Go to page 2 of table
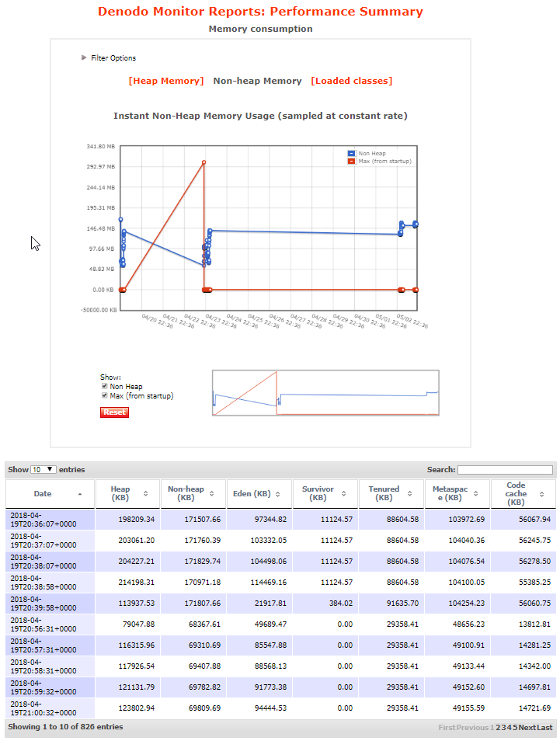 pyautogui.click(x=498, y=727)
